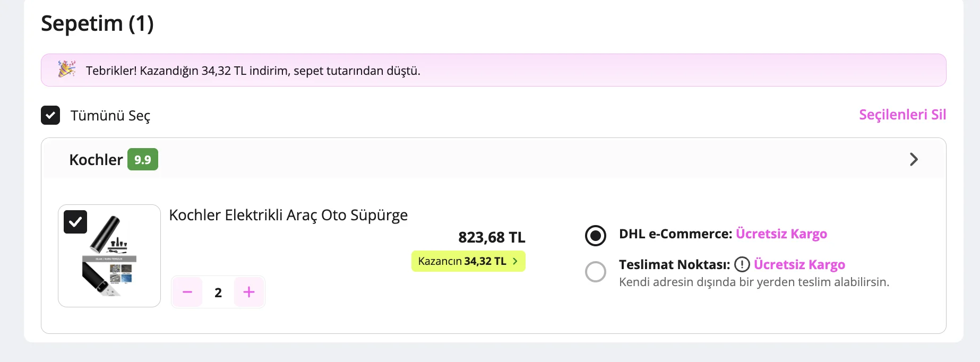Viewport: 980px width, 362px height.
Task: Decrease quantity with the minus icon
Action: tap(187, 292)
